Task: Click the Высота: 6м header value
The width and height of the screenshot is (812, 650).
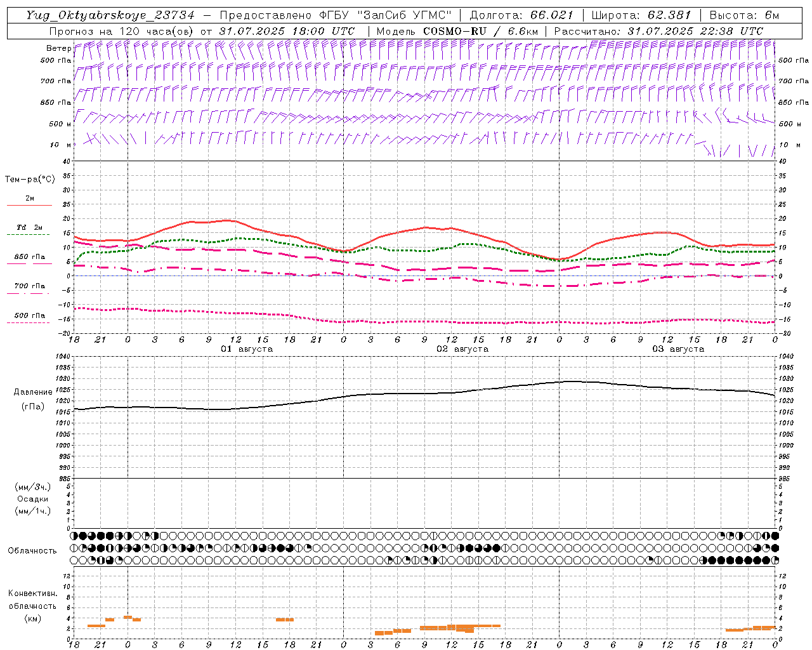Action: [744, 15]
